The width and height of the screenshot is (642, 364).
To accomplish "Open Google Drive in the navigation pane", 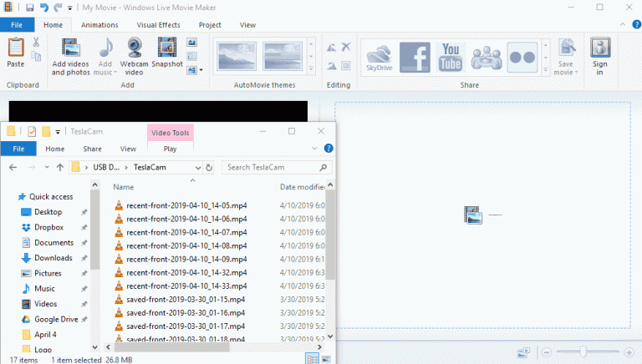I will pyautogui.click(x=56, y=319).
